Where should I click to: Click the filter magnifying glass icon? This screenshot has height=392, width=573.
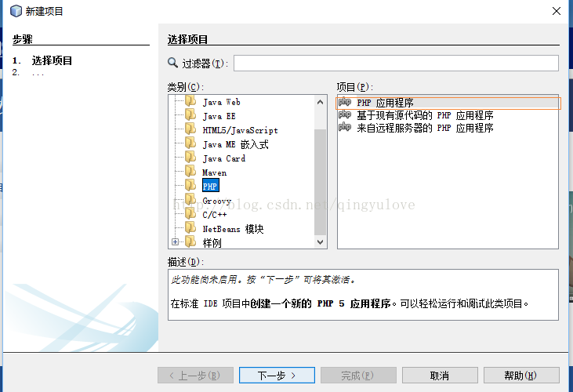[x=173, y=63]
